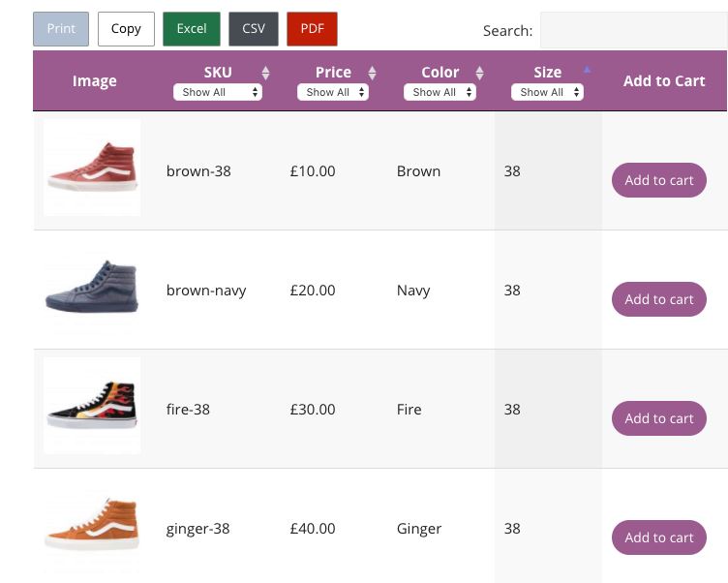Open the SKU Show All filter
728x583 pixels.
click(x=218, y=92)
